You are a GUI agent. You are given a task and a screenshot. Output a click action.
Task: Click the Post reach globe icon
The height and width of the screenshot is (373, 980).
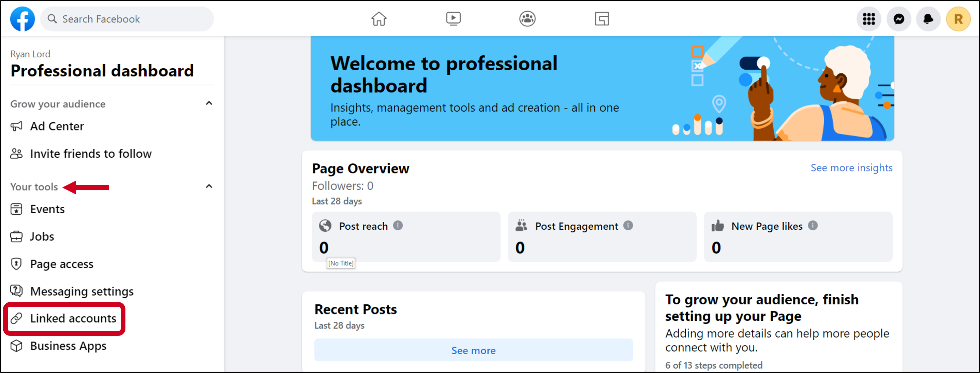tap(325, 226)
